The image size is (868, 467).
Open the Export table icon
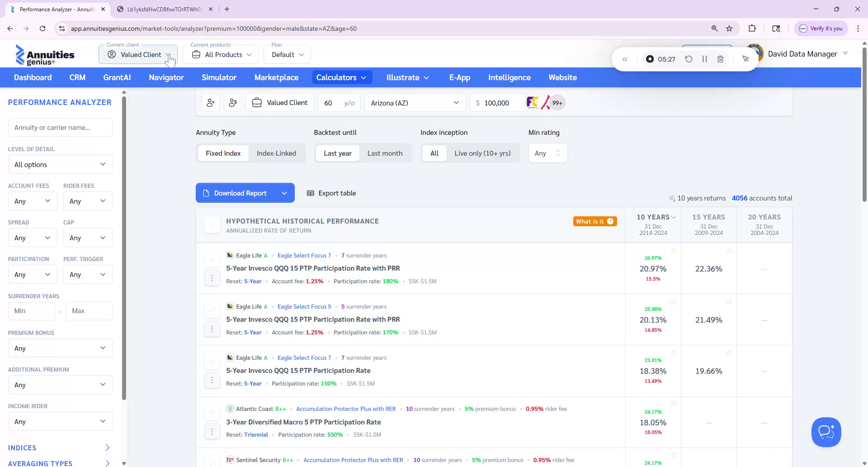(x=311, y=193)
